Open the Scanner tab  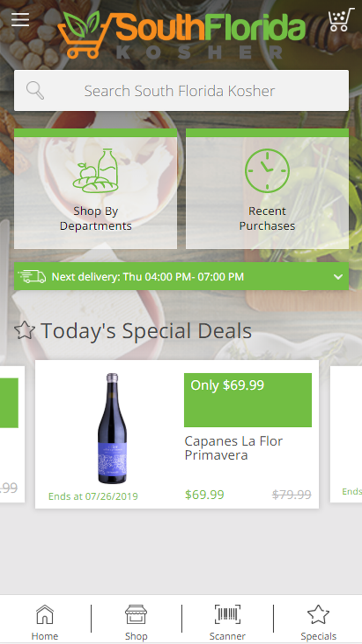pyautogui.click(x=227, y=622)
